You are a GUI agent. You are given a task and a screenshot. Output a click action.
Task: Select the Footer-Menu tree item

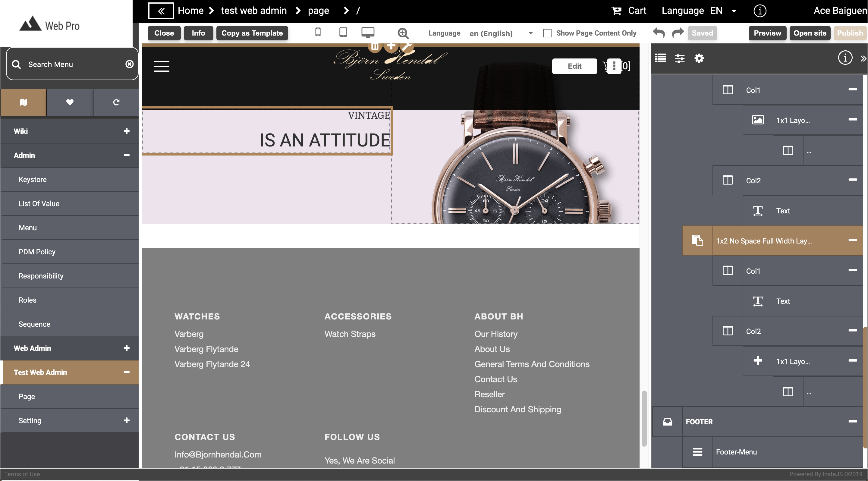tap(736, 452)
